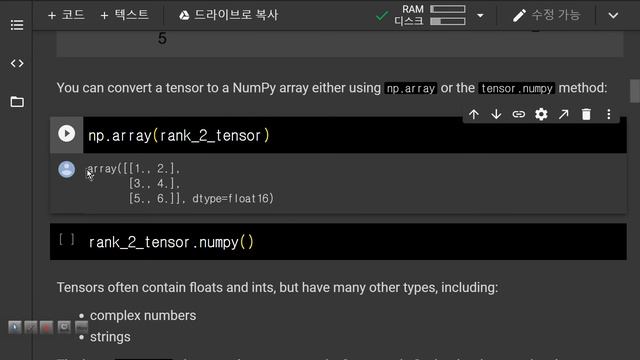Click the inline code np.array
This screenshot has height=360, width=640.
pos(411,88)
